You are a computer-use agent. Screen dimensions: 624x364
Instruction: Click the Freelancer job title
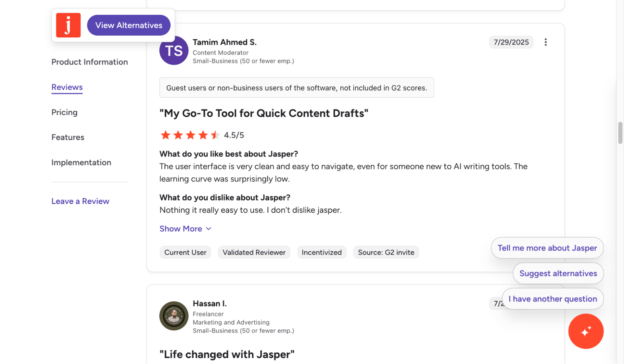point(208,314)
